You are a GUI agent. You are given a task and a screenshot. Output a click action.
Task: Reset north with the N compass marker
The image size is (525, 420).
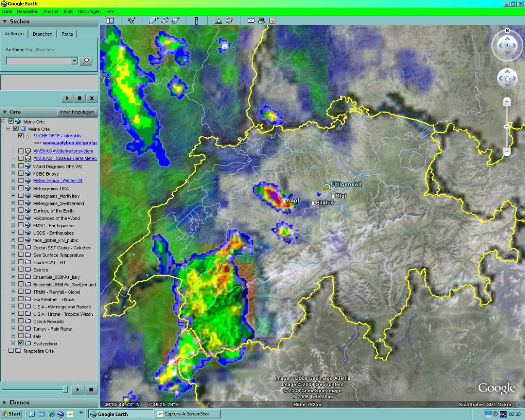507,31
